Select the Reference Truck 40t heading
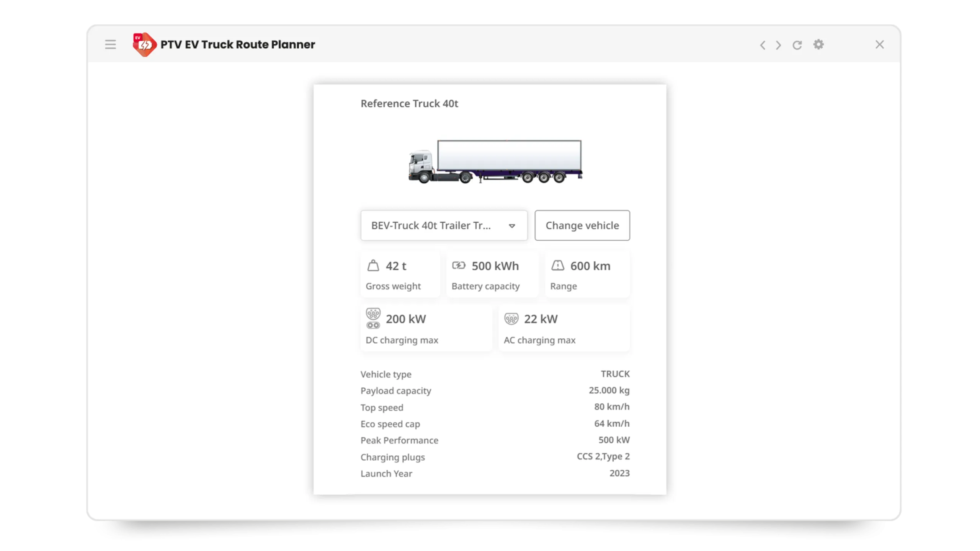Image resolution: width=980 pixels, height=551 pixels. click(409, 104)
